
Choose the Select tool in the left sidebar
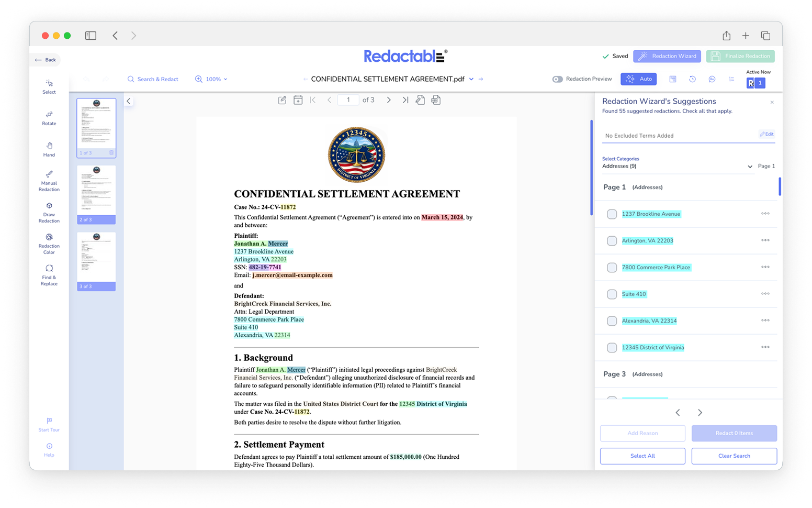pyautogui.click(x=49, y=86)
